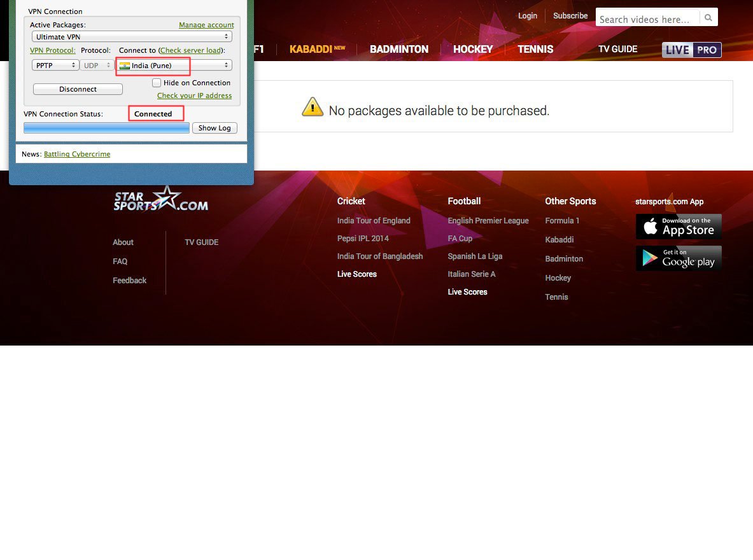
Task: Open Tennis footer link
Action: (556, 297)
